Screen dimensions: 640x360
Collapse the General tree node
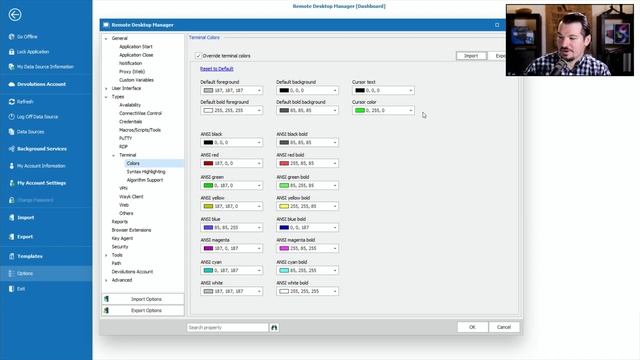pos(106,39)
